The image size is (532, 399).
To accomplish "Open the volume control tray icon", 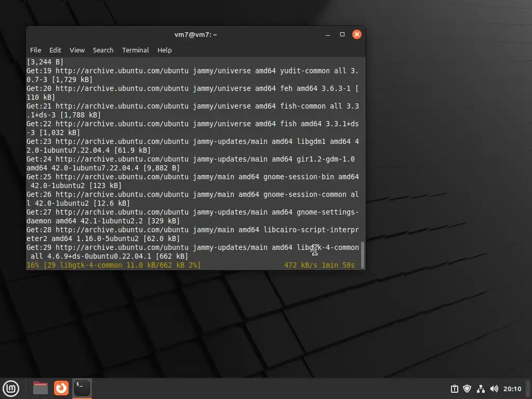I will click(x=494, y=389).
